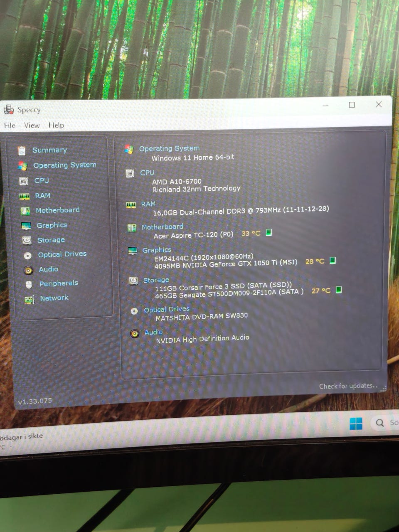Click 111GB Corsair Force 3 SSD text

click(224, 286)
